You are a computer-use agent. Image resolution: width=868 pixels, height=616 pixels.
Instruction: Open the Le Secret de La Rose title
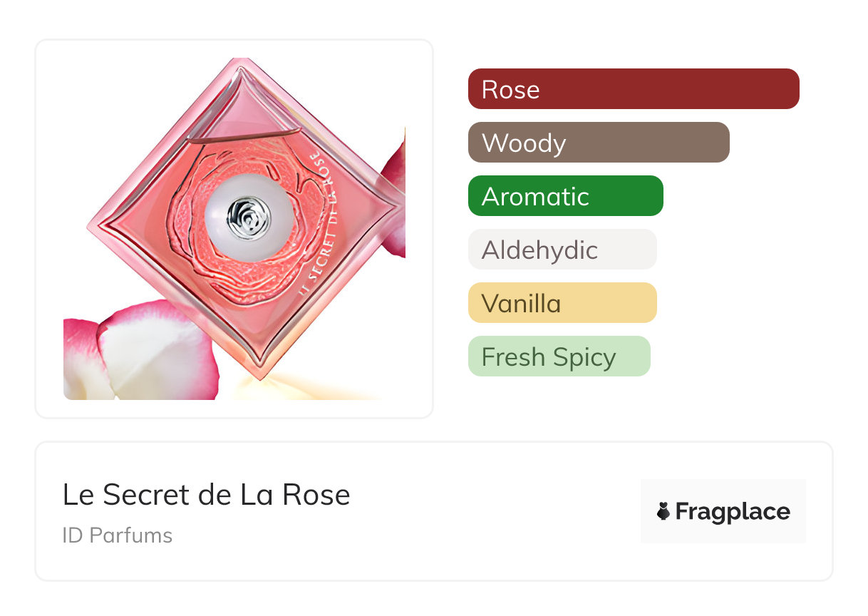(206, 495)
